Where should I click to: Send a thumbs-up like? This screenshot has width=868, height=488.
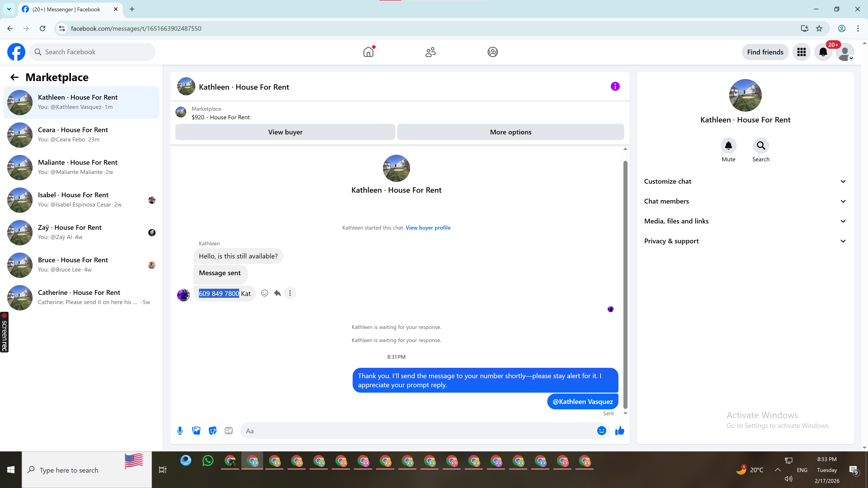tap(619, 431)
